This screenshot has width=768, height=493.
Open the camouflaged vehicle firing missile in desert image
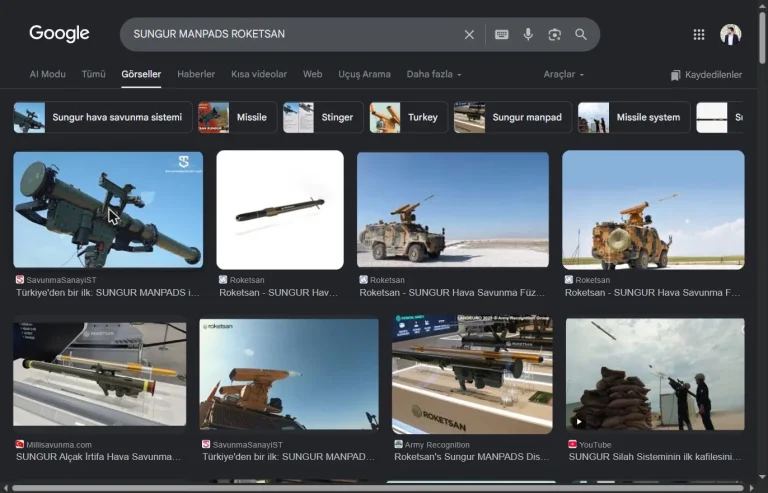tap(453, 210)
